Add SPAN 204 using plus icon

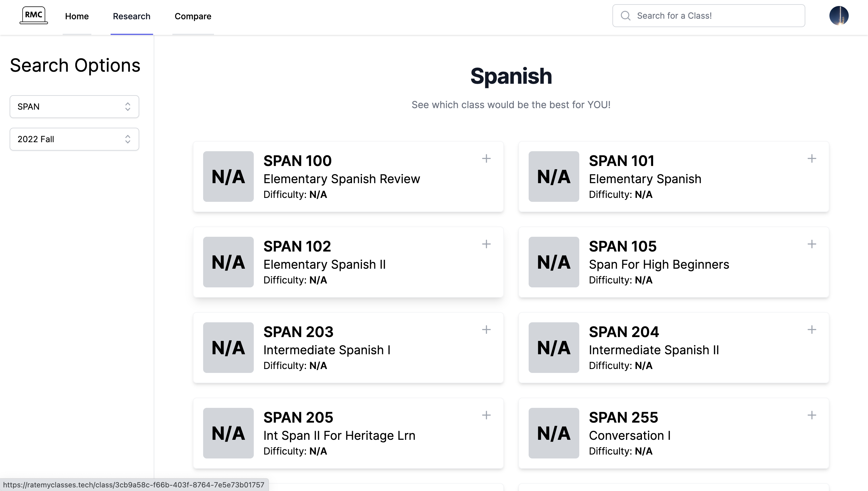pos(812,330)
